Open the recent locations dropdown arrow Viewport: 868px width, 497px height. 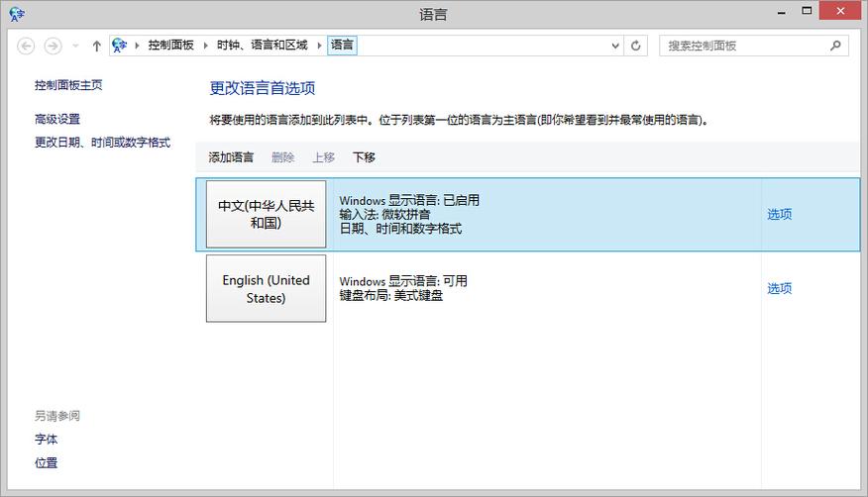click(x=76, y=46)
